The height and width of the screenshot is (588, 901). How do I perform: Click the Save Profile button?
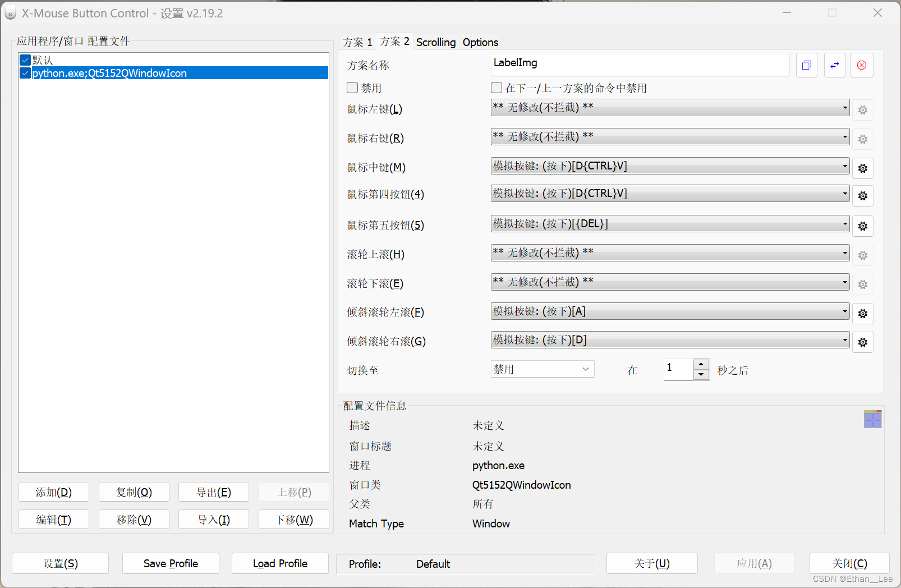171,563
